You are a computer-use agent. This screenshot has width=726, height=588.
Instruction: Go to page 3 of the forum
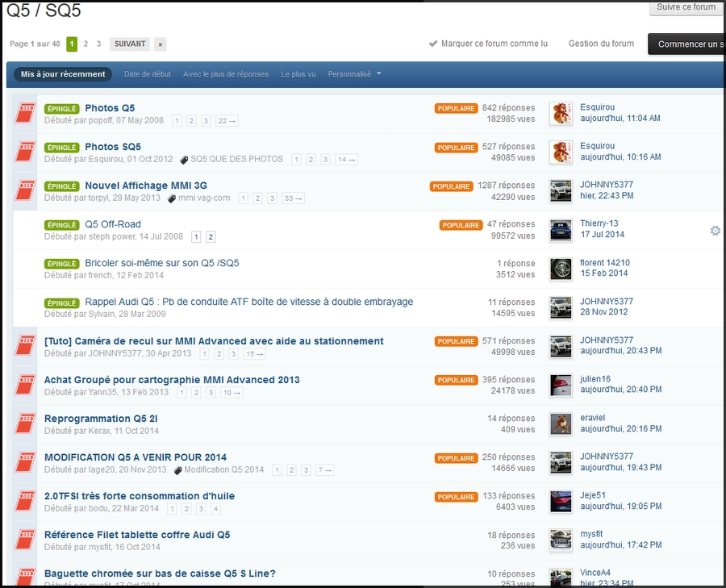pyautogui.click(x=98, y=44)
